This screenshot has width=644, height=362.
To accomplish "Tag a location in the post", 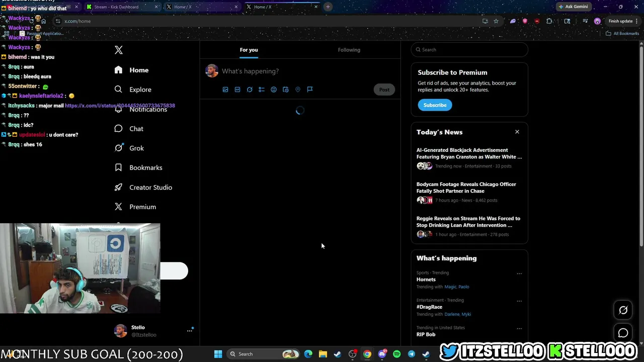I will pyautogui.click(x=298, y=89).
